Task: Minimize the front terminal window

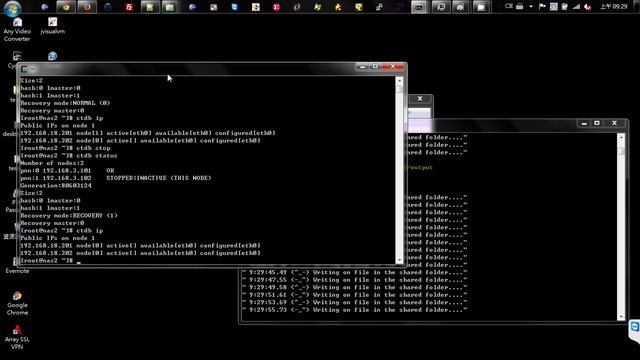Action: click(x=362, y=67)
